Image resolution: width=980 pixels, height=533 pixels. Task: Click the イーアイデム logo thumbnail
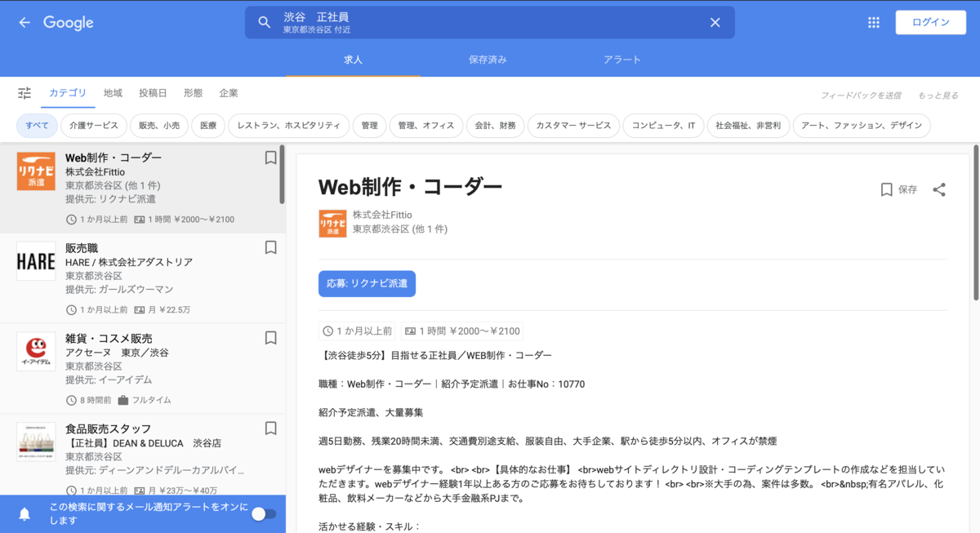[36, 352]
